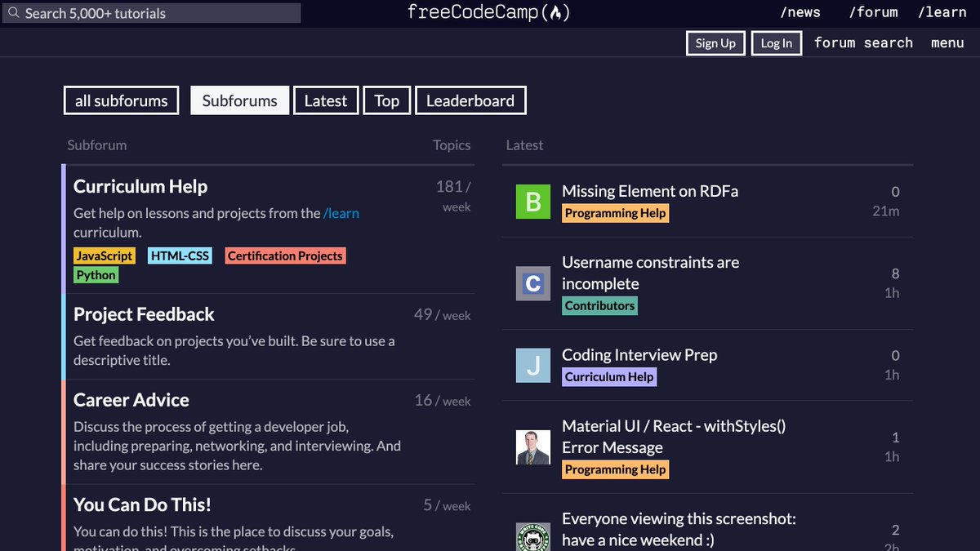Go to the /learn nav link
Screen dimensions: 980x551
coord(942,12)
